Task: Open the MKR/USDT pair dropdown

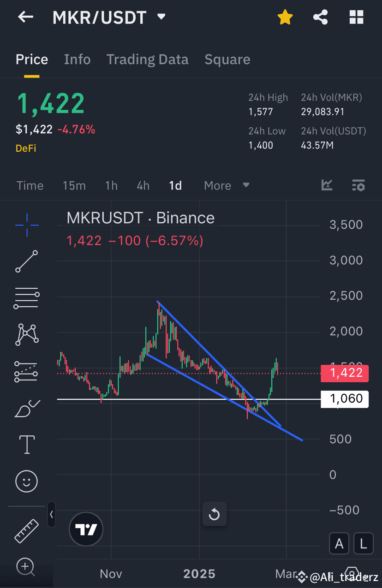Action: pos(161,17)
